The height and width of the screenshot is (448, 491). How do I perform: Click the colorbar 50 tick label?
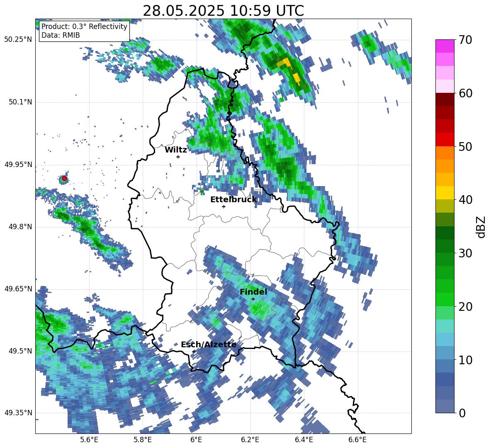[465, 147]
